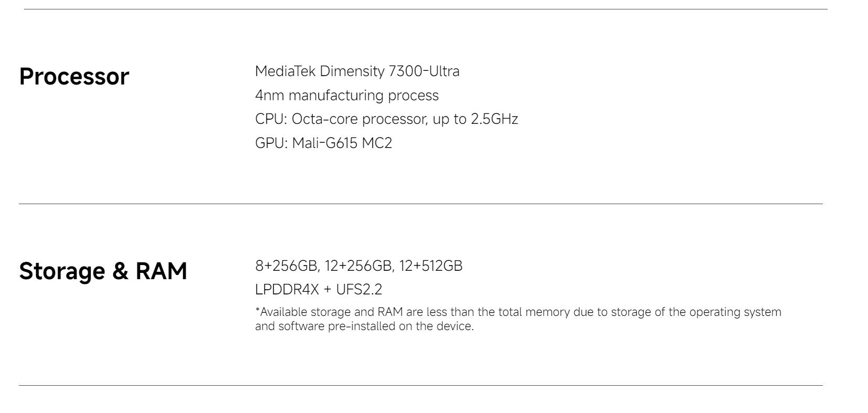This screenshot has height=413, width=868.
Task: Click the divider line below Storage section
Action: (421, 385)
